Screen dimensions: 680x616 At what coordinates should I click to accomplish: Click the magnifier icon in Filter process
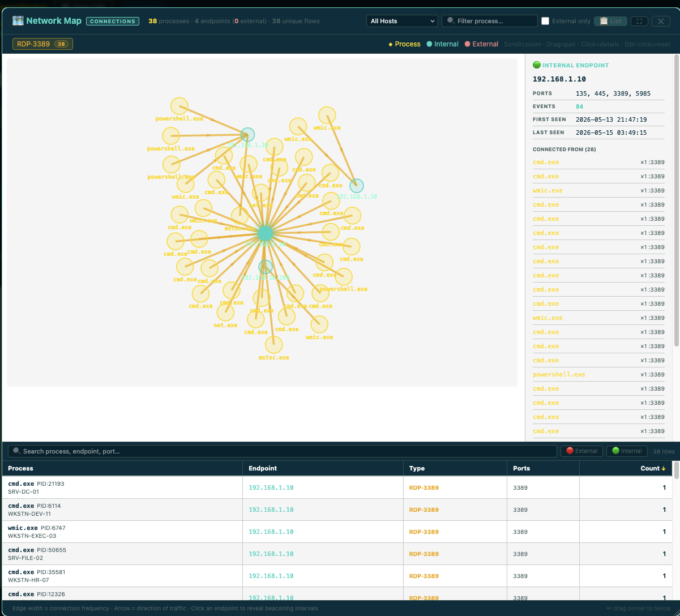[451, 21]
